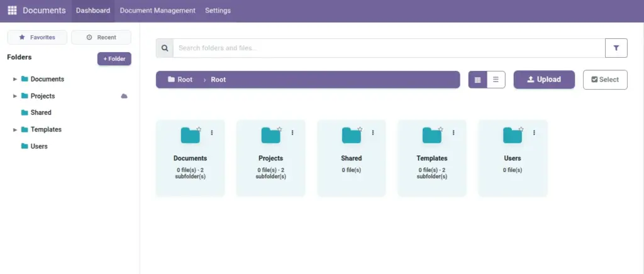The height and width of the screenshot is (274, 644).
Task: Click the search magnifier icon
Action: [165, 48]
